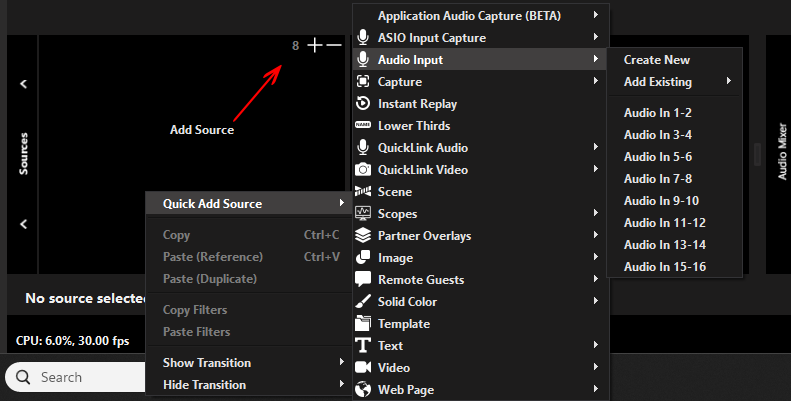Choose the Partner Overlays menu entry
The image size is (791, 401).
pyautogui.click(x=481, y=236)
